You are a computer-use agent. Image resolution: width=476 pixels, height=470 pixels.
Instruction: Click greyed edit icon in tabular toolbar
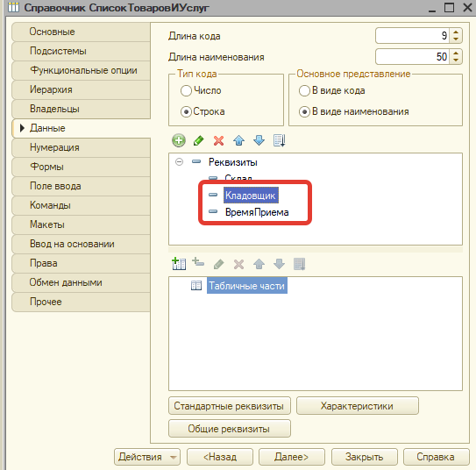point(218,264)
